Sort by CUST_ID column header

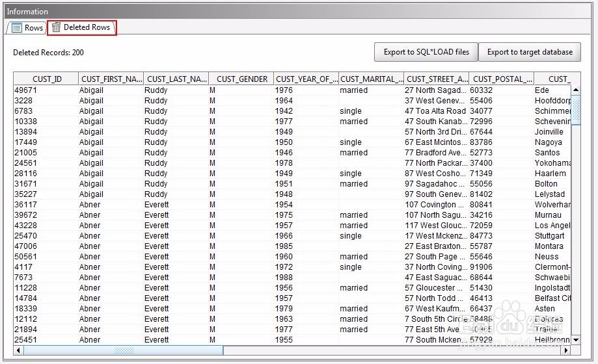(x=46, y=79)
